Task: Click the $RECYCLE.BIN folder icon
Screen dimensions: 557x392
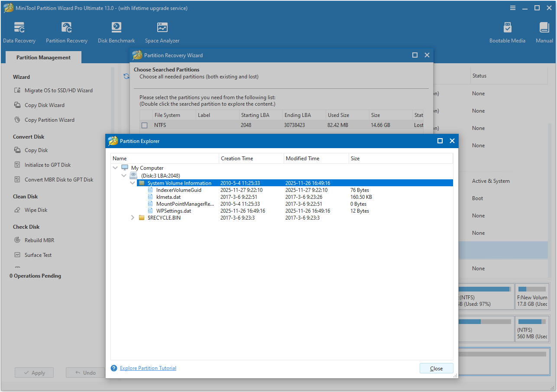Action: tap(142, 218)
